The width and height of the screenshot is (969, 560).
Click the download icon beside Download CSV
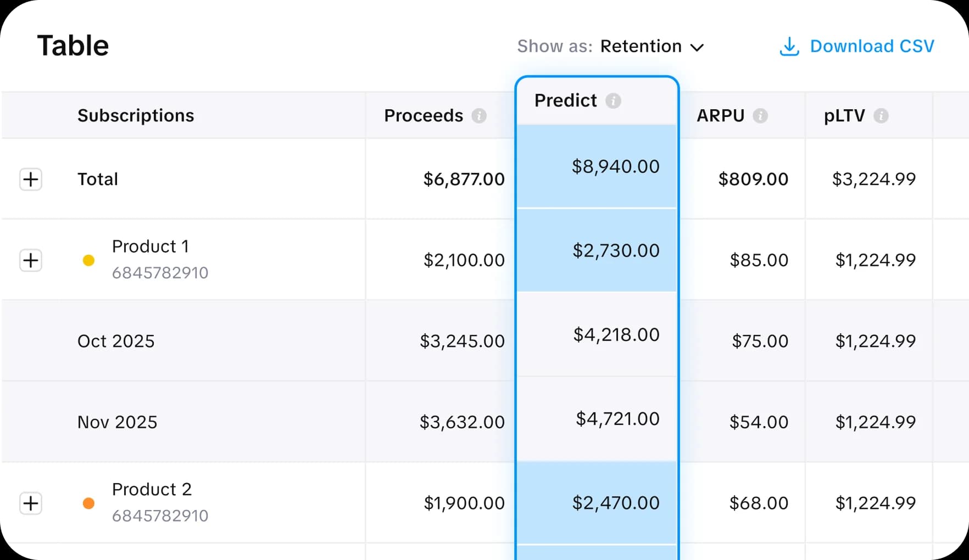(x=788, y=47)
